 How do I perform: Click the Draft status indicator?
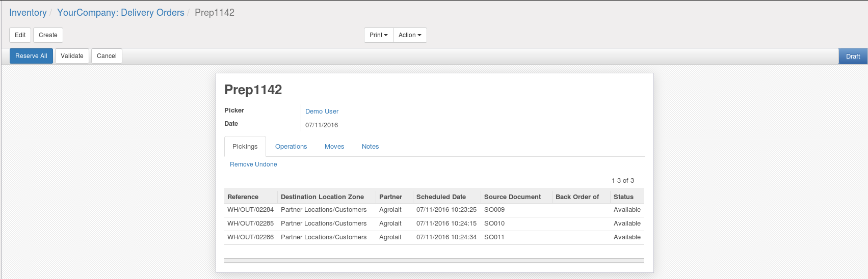(x=853, y=57)
